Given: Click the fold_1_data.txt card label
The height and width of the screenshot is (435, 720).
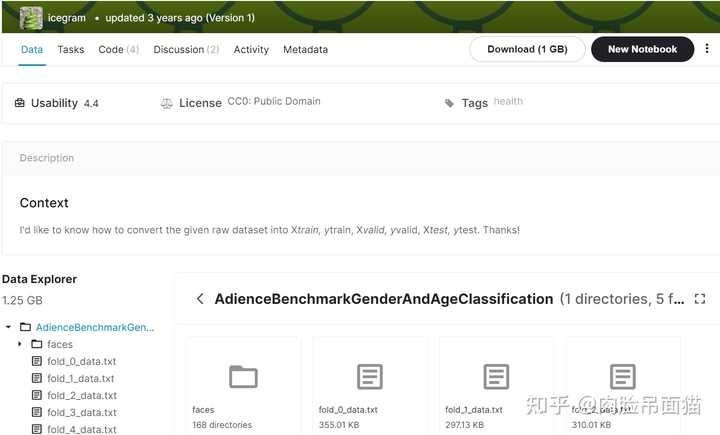Looking at the screenshot, I should pos(474,409).
